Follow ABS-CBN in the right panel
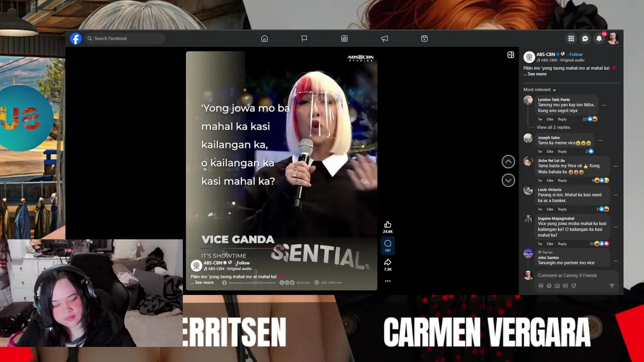The width and height of the screenshot is (644, 362). pyautogui.click(x=576, y=54)
